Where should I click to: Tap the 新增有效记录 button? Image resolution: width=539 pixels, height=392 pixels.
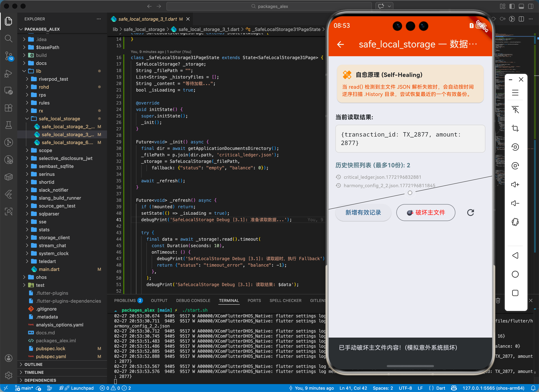pos(363,212)
